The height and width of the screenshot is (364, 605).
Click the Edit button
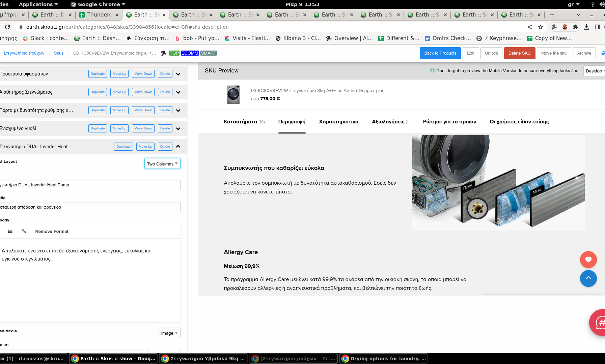[x=471, y=53]
